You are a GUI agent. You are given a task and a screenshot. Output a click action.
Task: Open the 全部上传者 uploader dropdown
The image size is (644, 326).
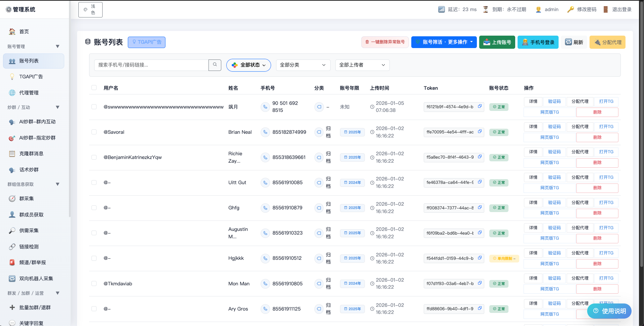tap(362, 65)
